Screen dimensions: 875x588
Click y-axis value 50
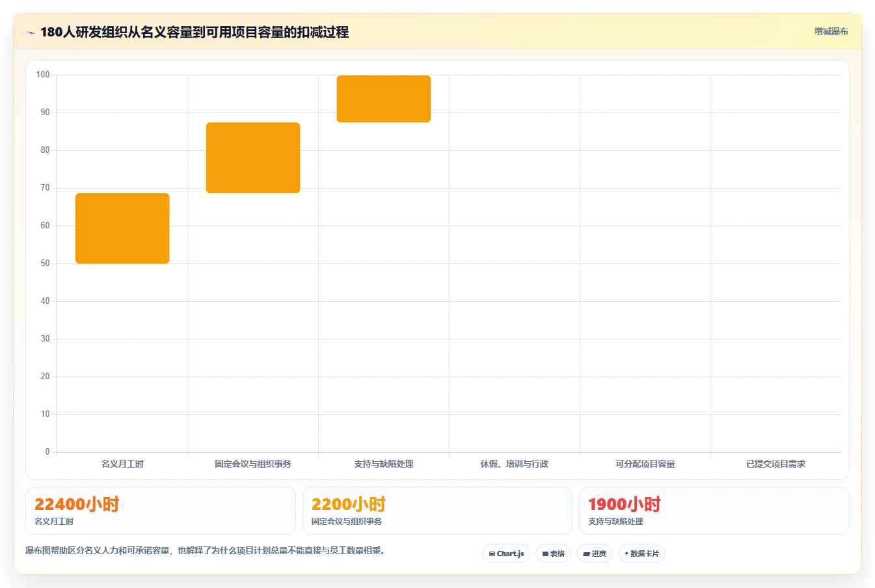coord(45,263)
